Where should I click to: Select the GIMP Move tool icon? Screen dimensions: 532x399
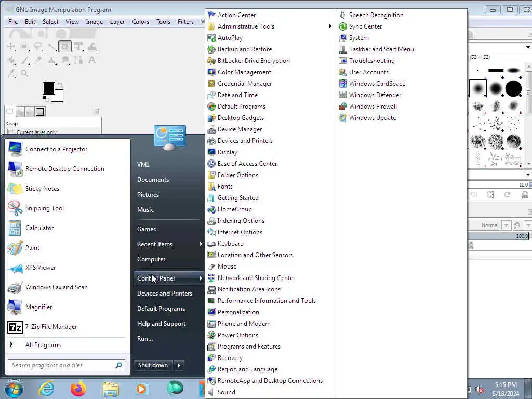point(11,46)
